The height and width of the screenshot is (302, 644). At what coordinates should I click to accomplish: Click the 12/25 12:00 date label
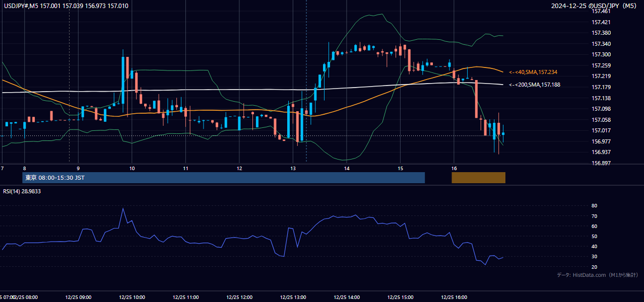239,297
